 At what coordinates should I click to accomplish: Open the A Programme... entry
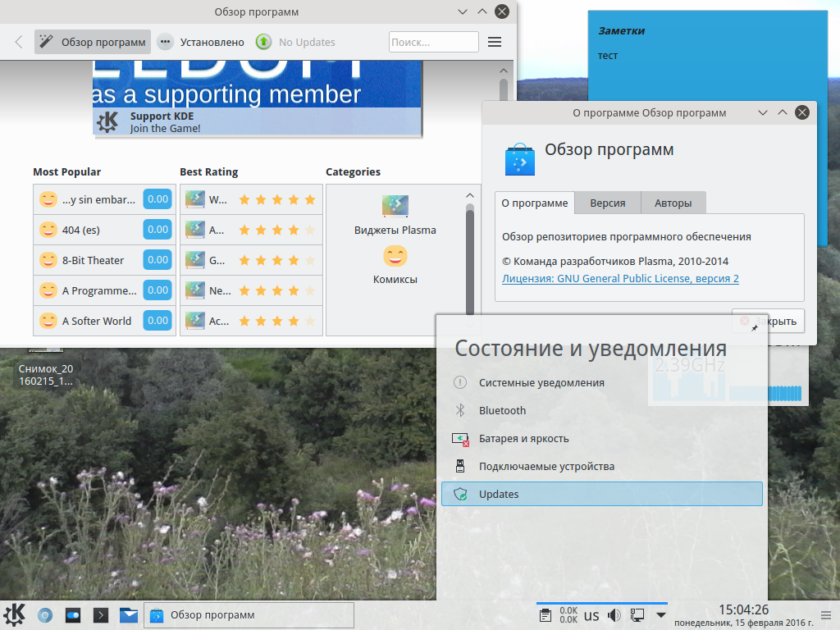[104, 290]
